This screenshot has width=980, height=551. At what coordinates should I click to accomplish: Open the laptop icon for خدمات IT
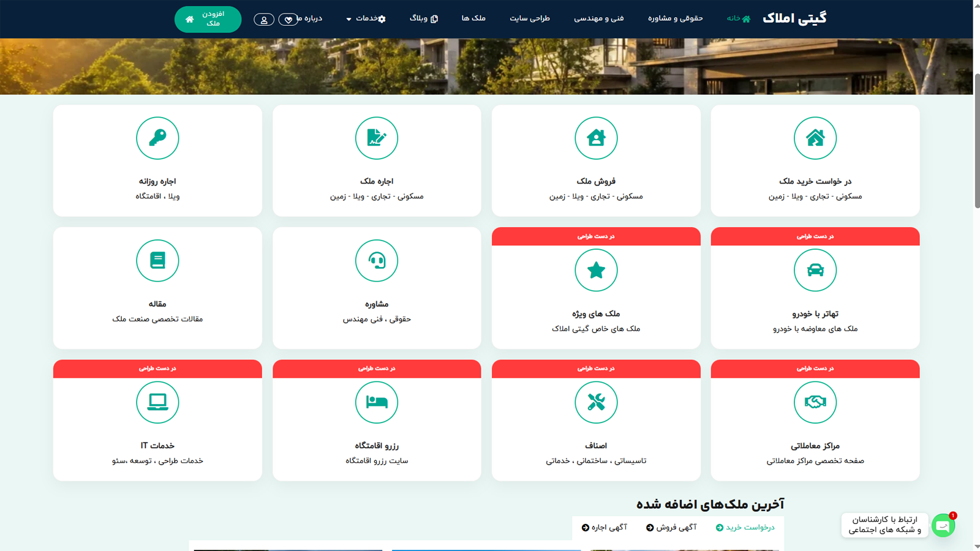pos(157,402)
